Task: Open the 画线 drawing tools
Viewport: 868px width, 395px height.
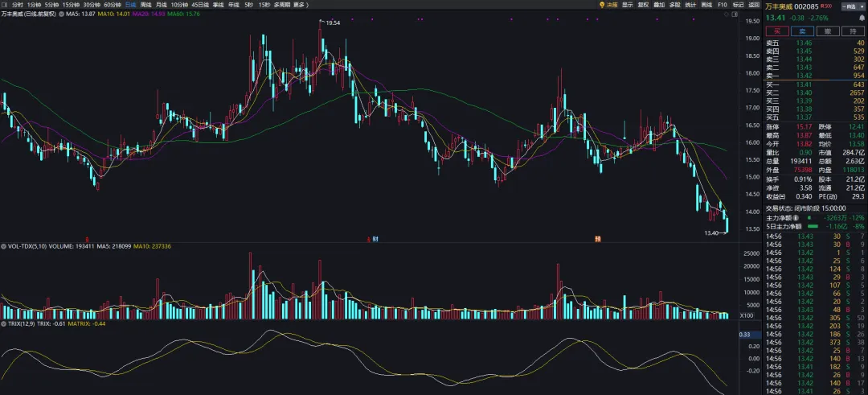Action: point(706,5)
